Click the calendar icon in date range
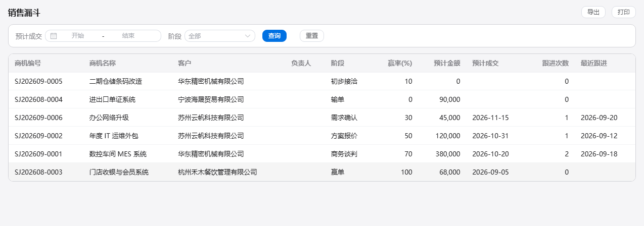 point(54,36)
